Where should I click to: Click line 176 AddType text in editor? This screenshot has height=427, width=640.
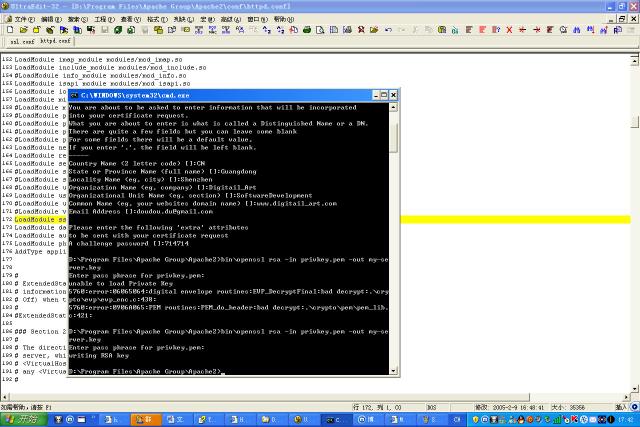(x=40, y=251)
